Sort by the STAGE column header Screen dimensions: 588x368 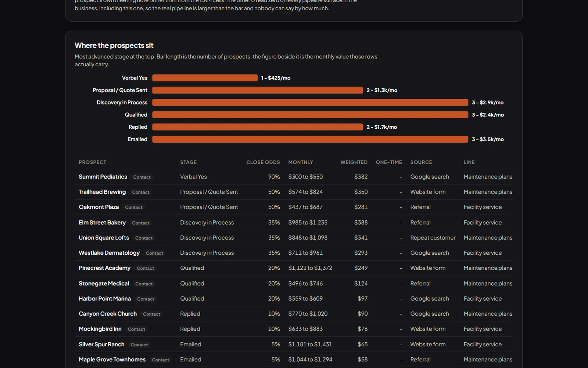pyautogui.click(x=188, y=162)
